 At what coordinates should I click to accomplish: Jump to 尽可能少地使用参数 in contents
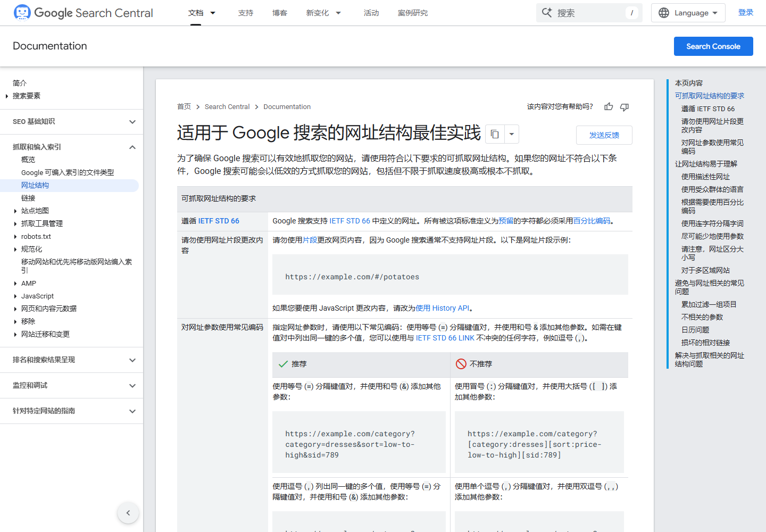[712, 236]
